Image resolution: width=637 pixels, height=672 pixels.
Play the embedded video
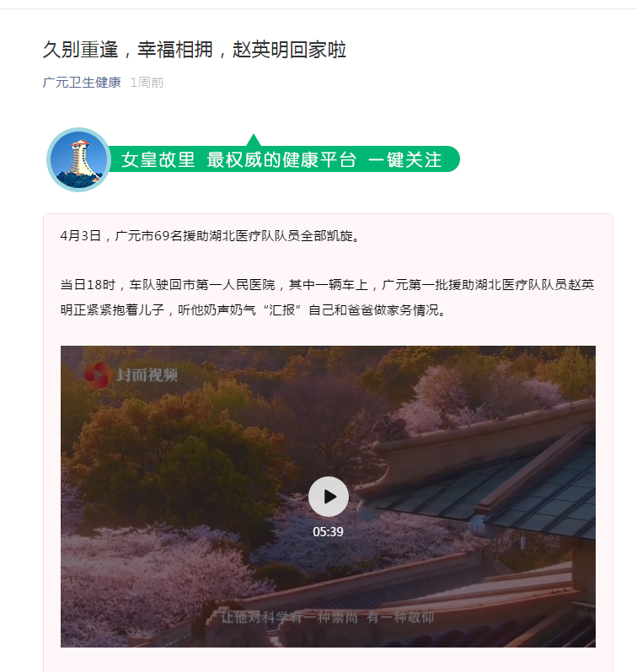click(x=328, y=497)
